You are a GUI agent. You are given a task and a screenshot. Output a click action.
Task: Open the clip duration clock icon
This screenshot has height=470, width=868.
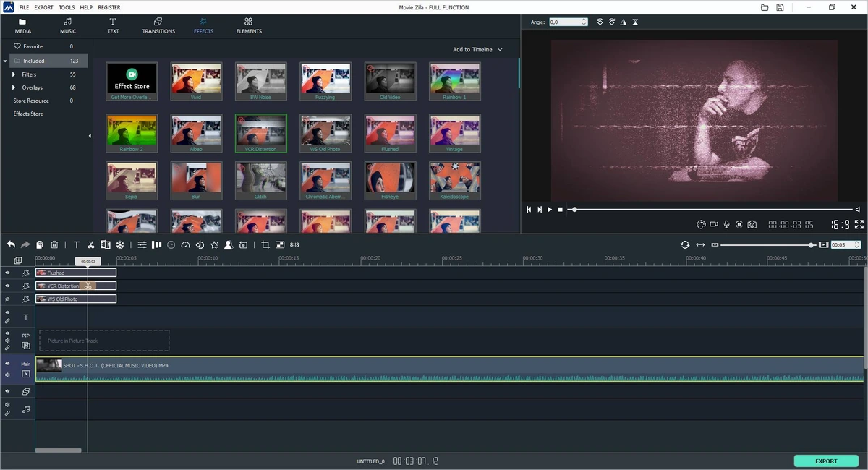(171, 245)
